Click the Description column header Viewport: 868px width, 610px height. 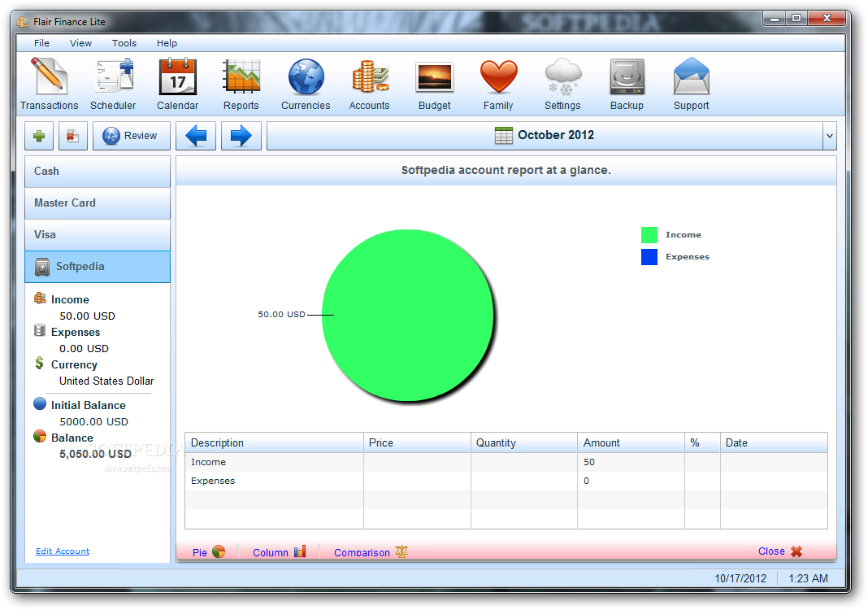(x=274, y=442)
